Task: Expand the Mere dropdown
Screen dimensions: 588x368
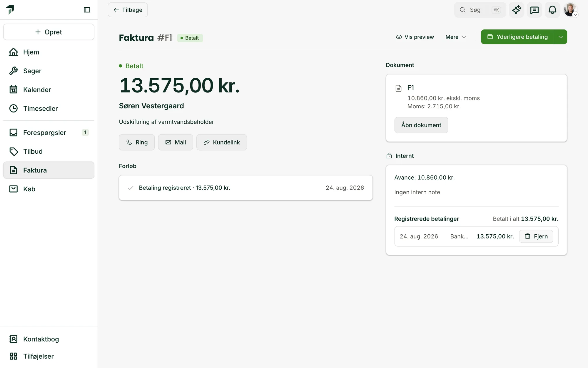Action: click(456, 37)
